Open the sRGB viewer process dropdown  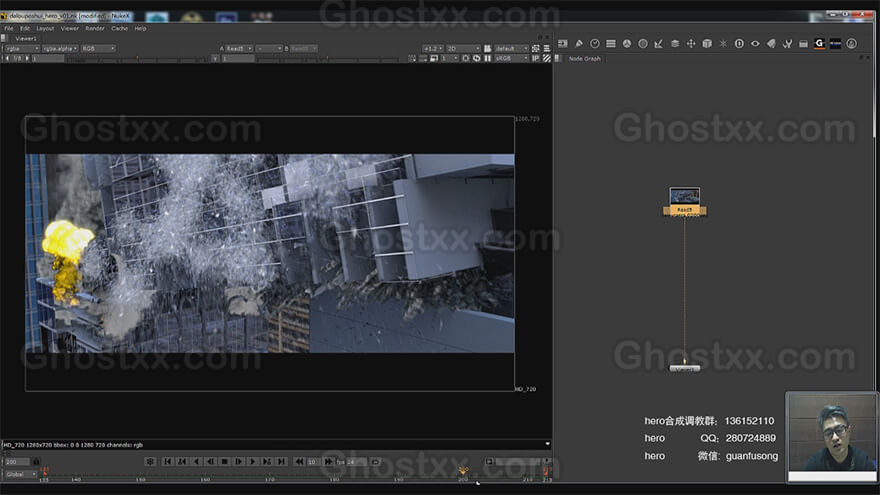point(511,58)
